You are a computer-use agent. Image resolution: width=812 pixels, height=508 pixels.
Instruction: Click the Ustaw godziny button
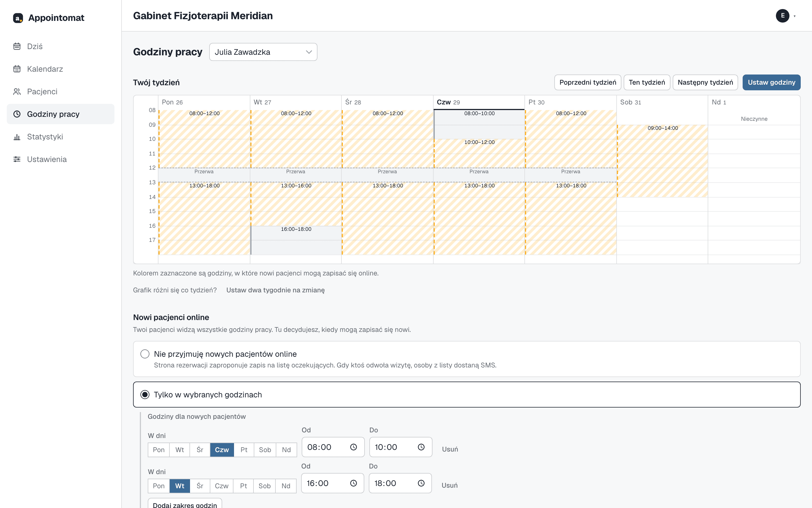coord(771,82)
